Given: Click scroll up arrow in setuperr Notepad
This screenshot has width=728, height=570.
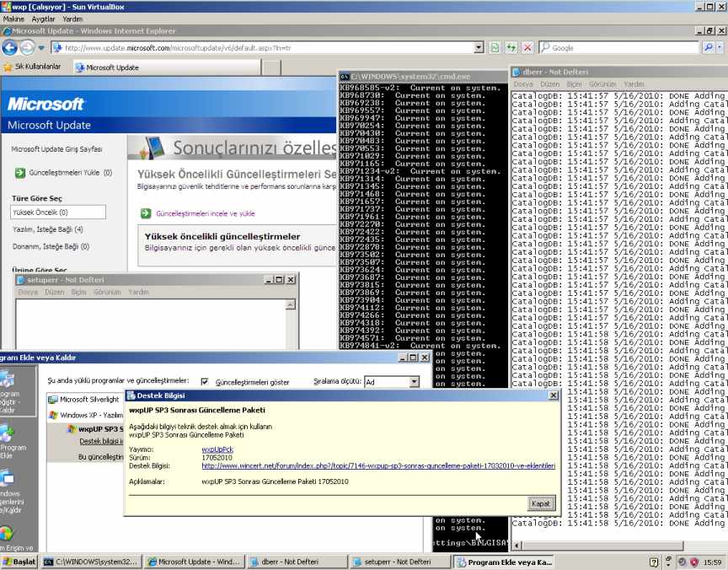Looking at the screenshot, I should 290,304.
